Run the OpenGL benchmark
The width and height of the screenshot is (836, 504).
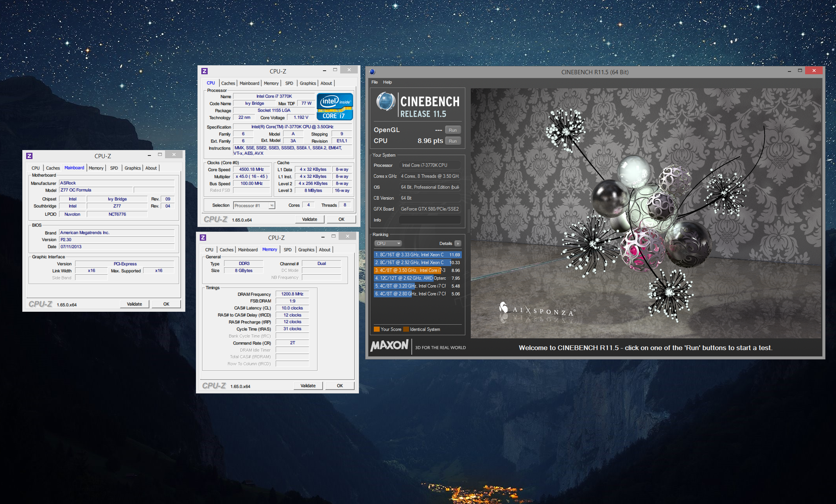(453, 130)
